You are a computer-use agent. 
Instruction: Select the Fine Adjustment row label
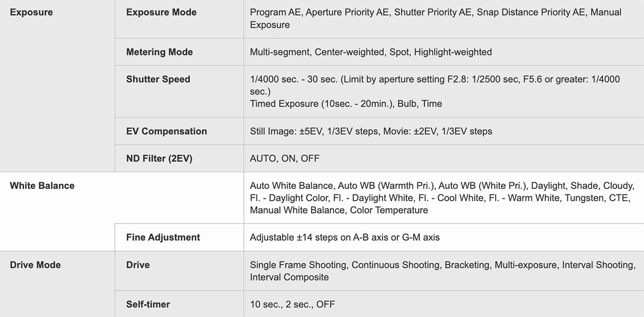163,237
